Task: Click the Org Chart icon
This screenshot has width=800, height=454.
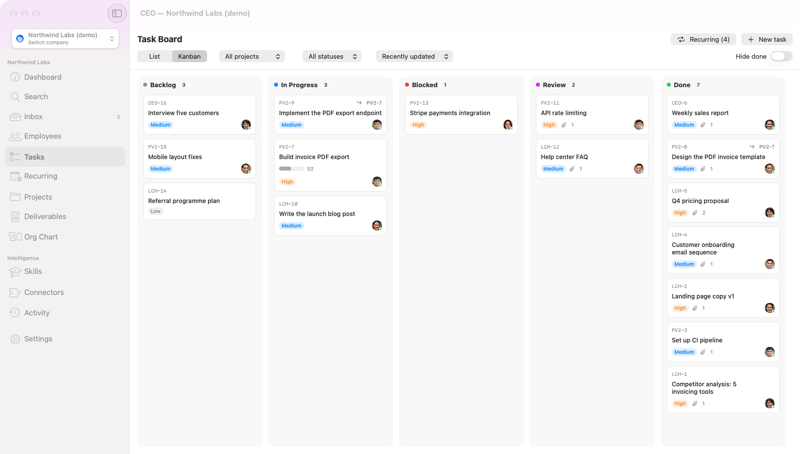Action: [x=15, y=237]
